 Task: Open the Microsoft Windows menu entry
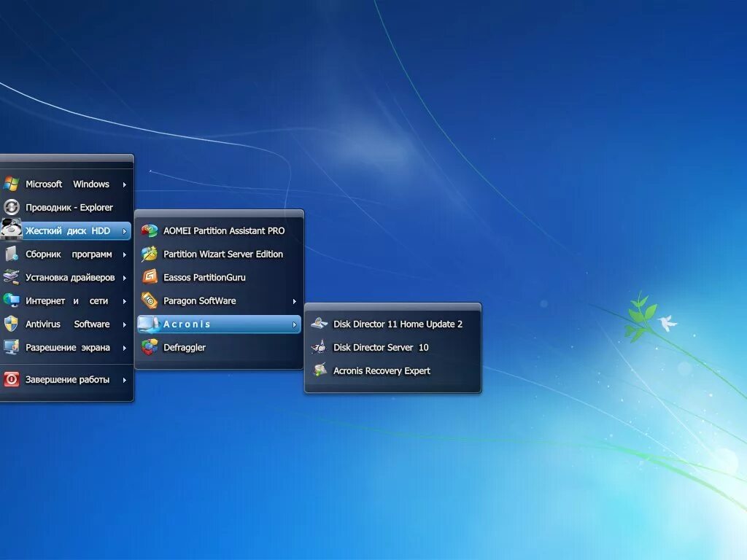pyautogui.click(x=66, y=184)
